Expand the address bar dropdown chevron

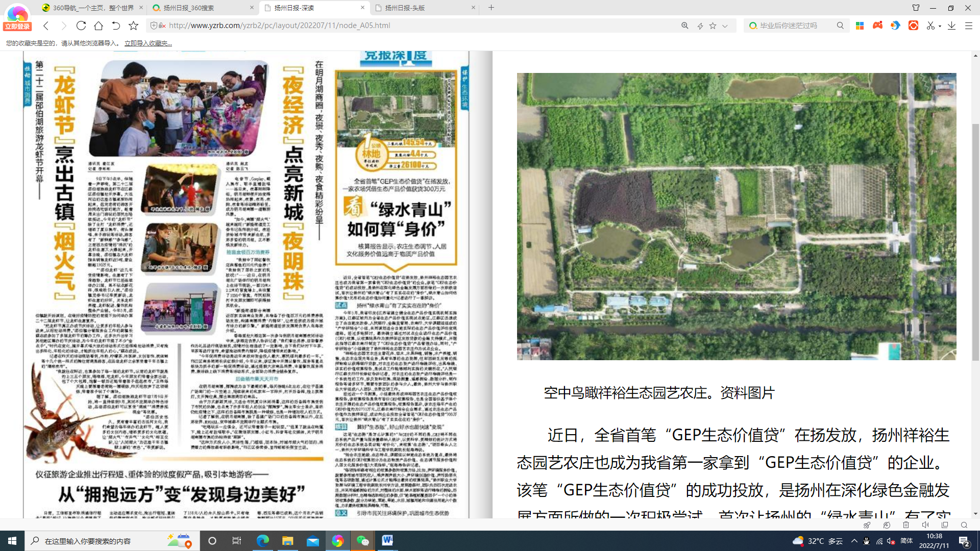[725, 26]
